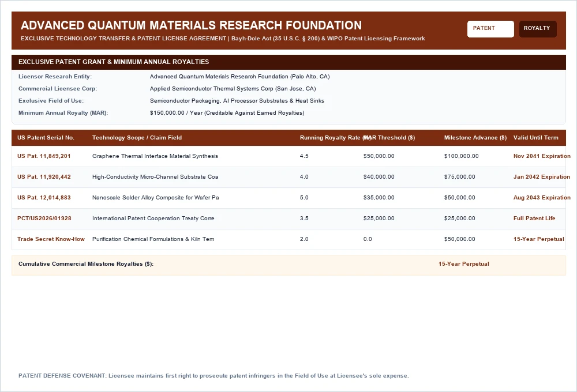
Task: Select the $100,000.00 milestone advance
Action: [x=462, y=156]
